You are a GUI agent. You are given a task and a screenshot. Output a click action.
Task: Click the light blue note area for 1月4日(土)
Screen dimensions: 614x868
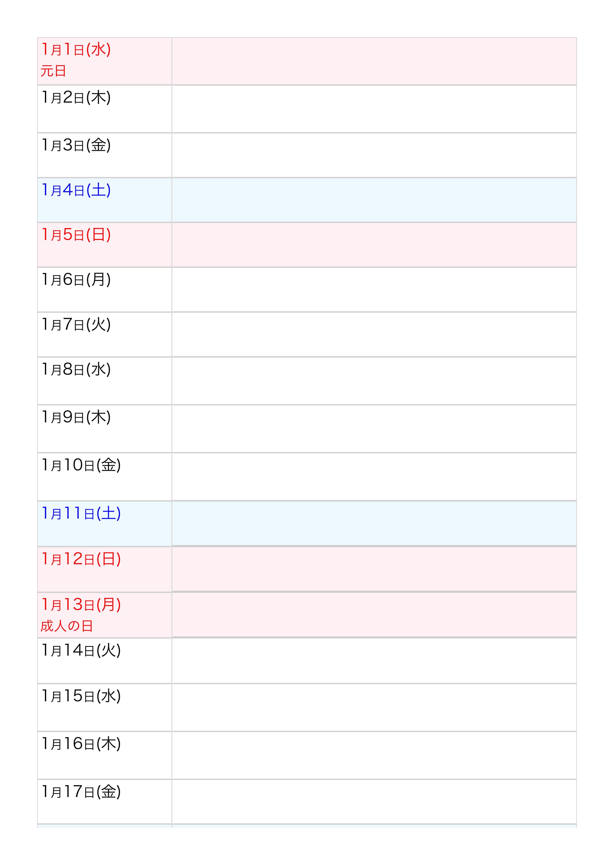[374, 200]
